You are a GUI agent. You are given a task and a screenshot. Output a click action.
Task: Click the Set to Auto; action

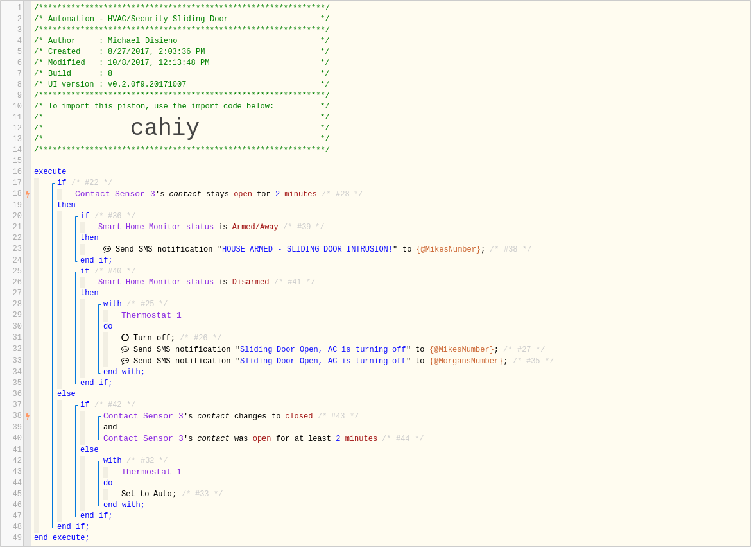149,495
